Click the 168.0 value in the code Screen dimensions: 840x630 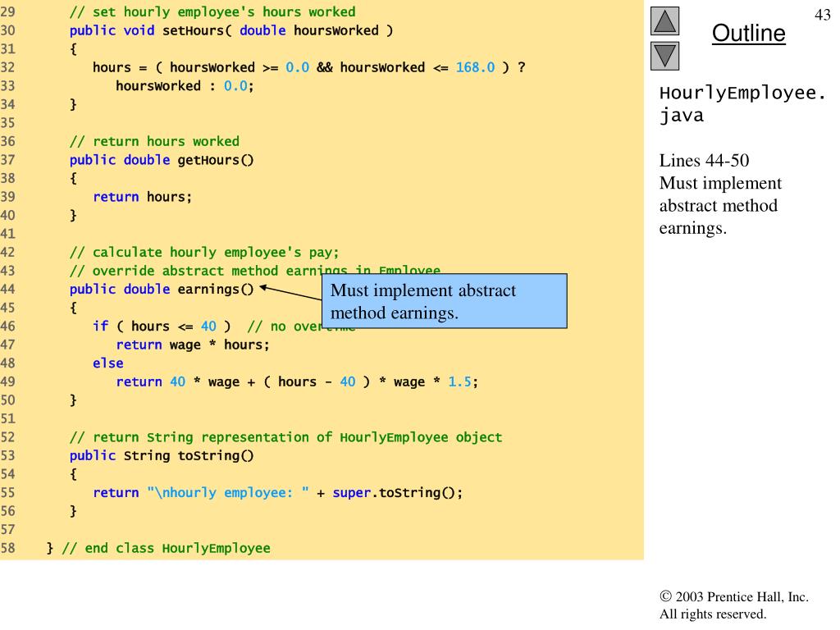coord(476,67)
